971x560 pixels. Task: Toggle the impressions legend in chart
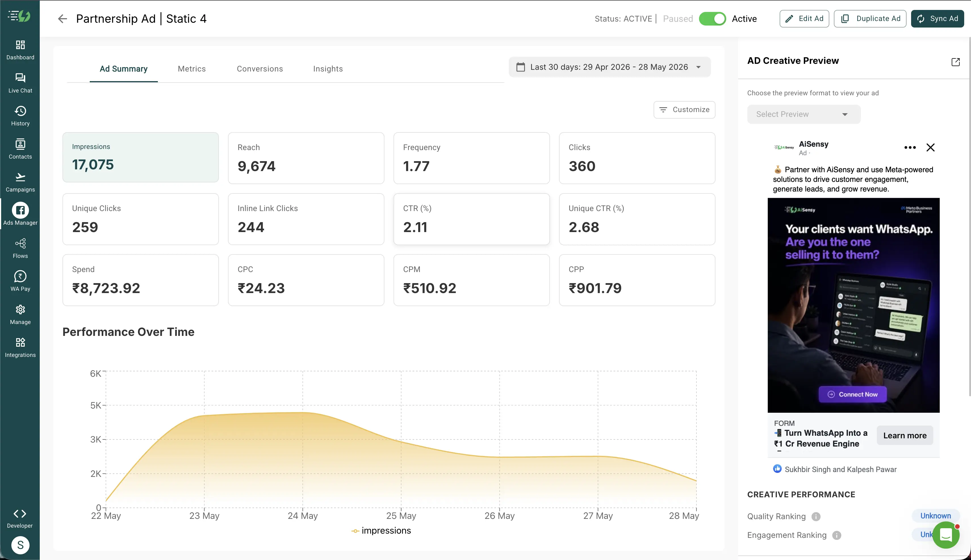point(381,531)
